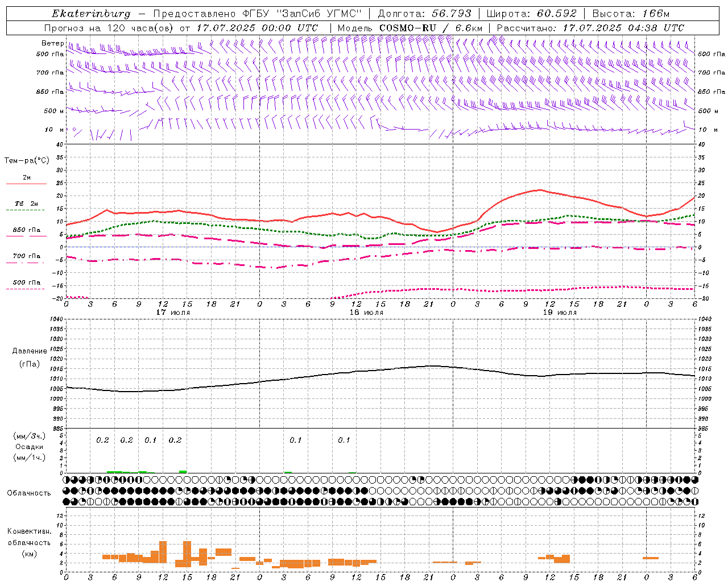Viewport: 728px width, 582px height.
Task: Click the Конвективн. label
Action: 29,531
